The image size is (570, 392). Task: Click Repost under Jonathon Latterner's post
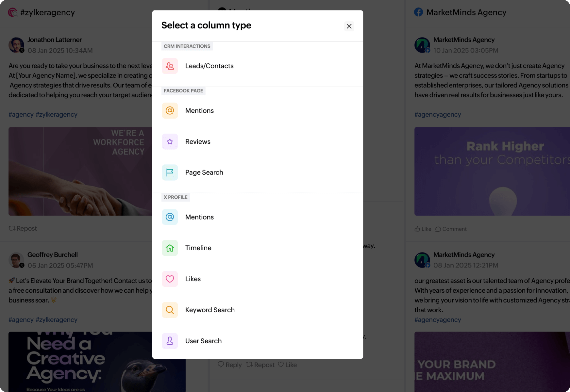[23, 228]
